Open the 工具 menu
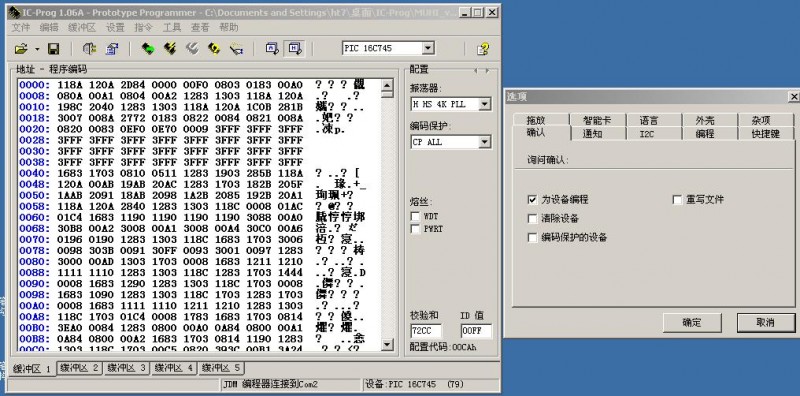Image resolution: width=800 pixels, height=396 pixels. click(x=172, y=28)
